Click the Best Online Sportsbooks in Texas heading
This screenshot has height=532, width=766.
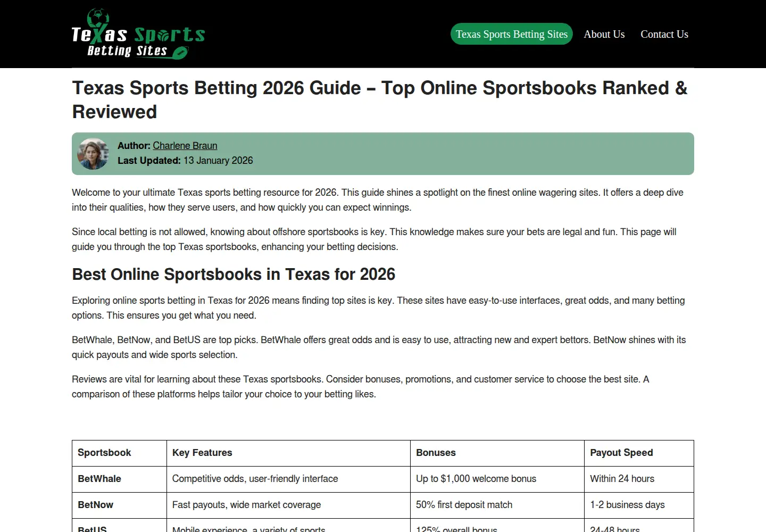click(234, 274)
